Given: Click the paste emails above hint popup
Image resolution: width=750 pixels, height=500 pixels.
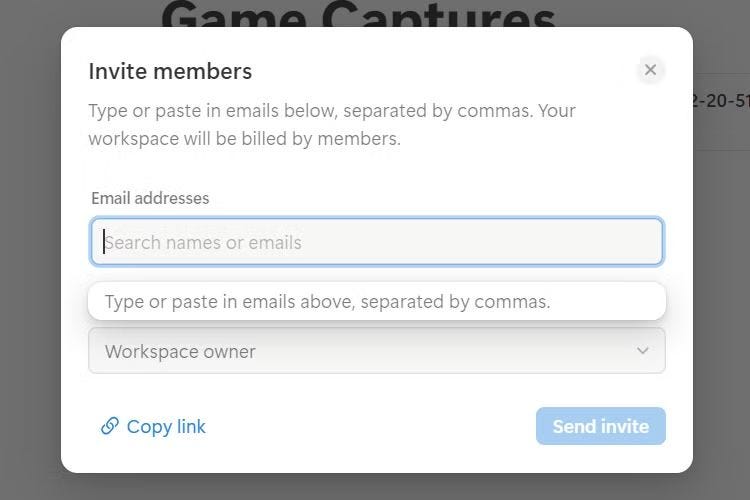Looking at the screenshot, I should [376, 301].
